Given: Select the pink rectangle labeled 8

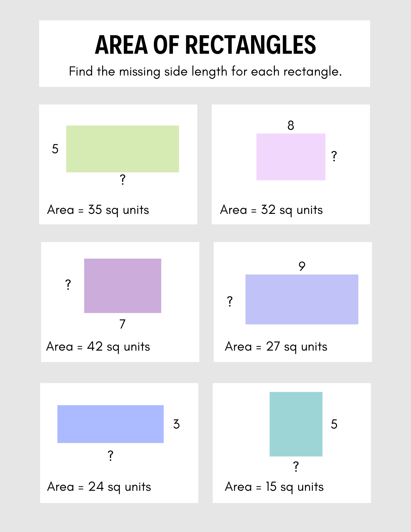Looking at the screenshot, I should click(291, 157).
